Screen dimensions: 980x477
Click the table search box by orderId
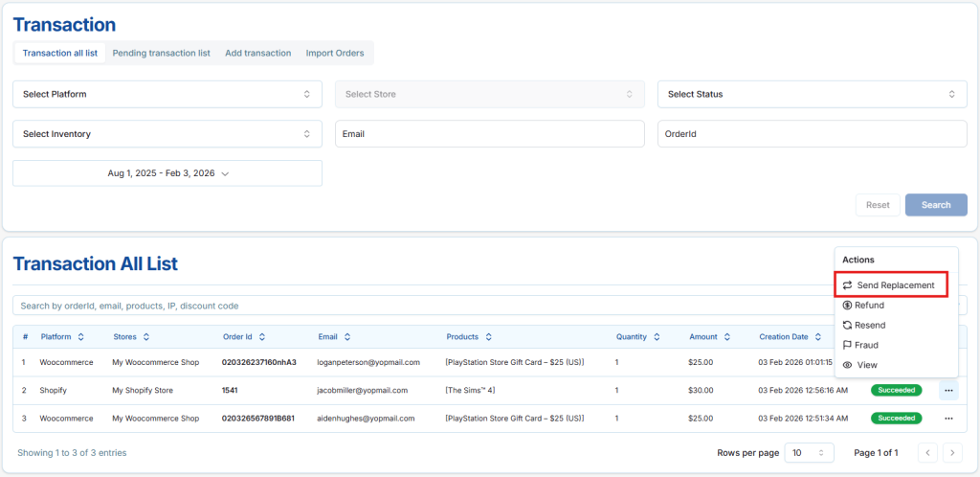[421, 306]
